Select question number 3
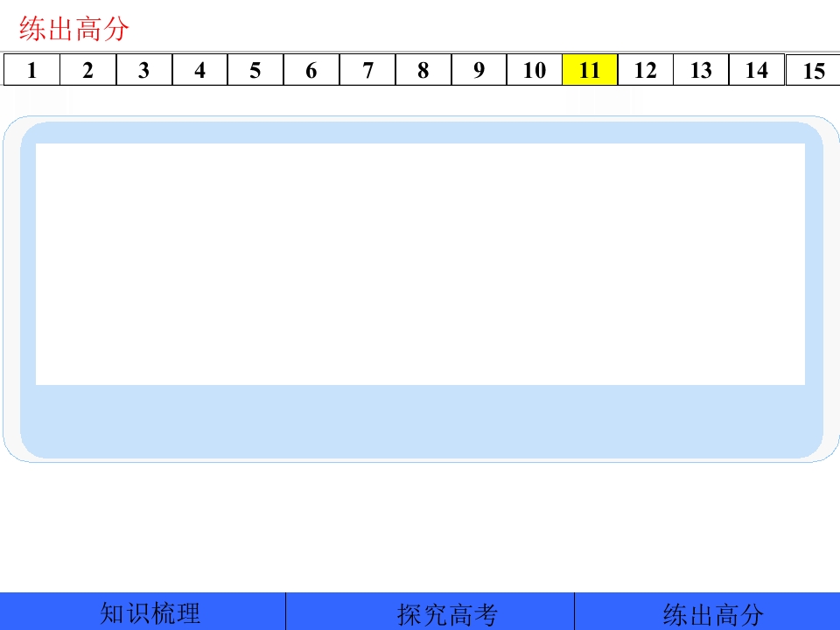Image resolution: width=840 pixels, height=630 pixels. click(x=143, y=70)
